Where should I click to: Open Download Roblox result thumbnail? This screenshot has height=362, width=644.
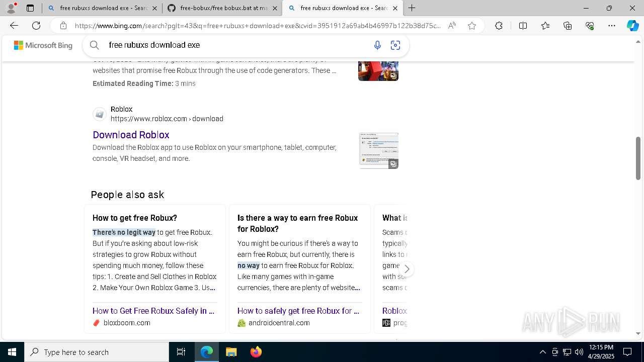pos(379,151)
